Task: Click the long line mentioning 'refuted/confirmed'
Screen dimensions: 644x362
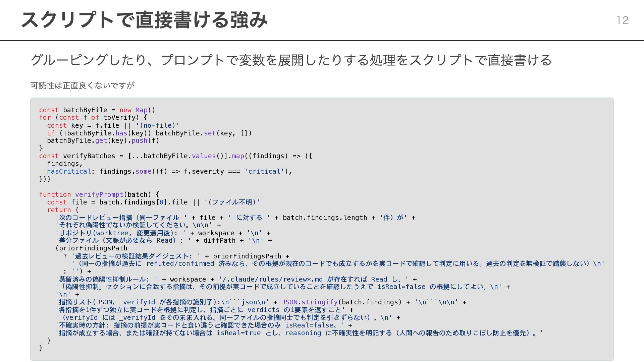Action: click(338, 264)
